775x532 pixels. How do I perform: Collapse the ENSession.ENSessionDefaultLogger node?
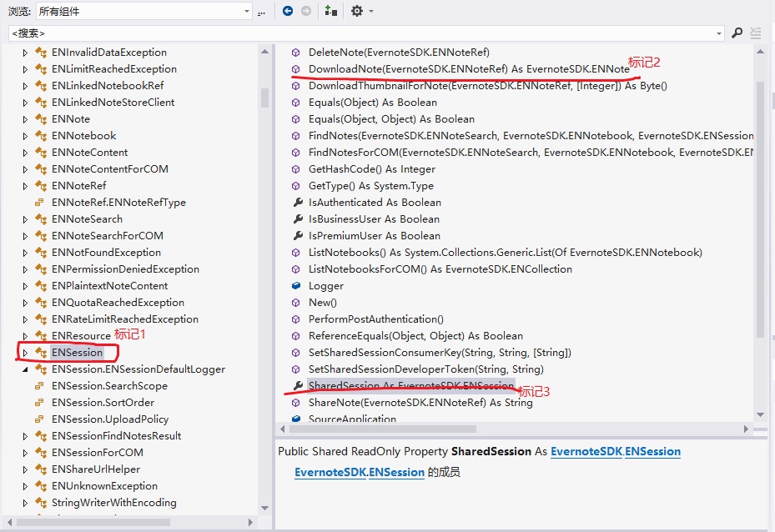[25, 369]
